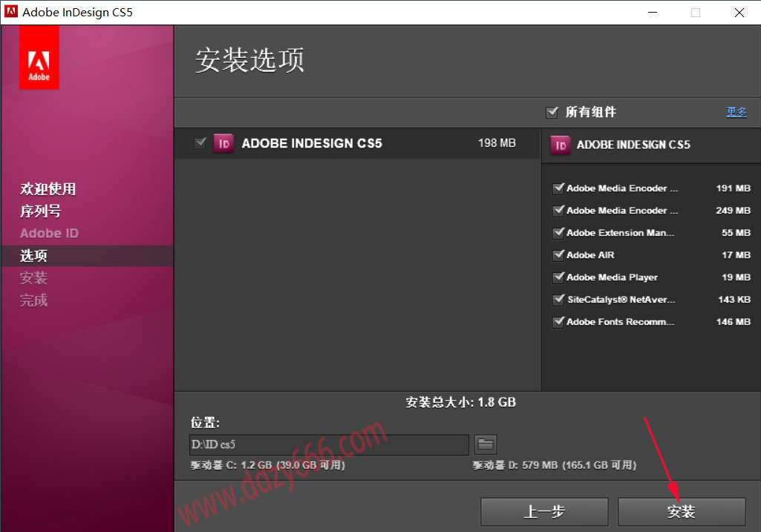Uncheck the Adobe Media Encoder 191 MB component
This screenshot has height=532, width=761.
click(558, 188)
